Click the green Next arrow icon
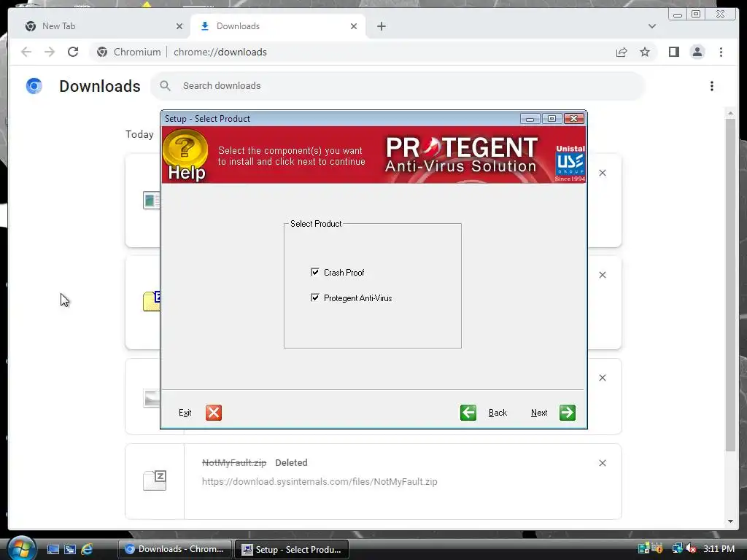This screenshot has width=747, height=560. [568, 413]
